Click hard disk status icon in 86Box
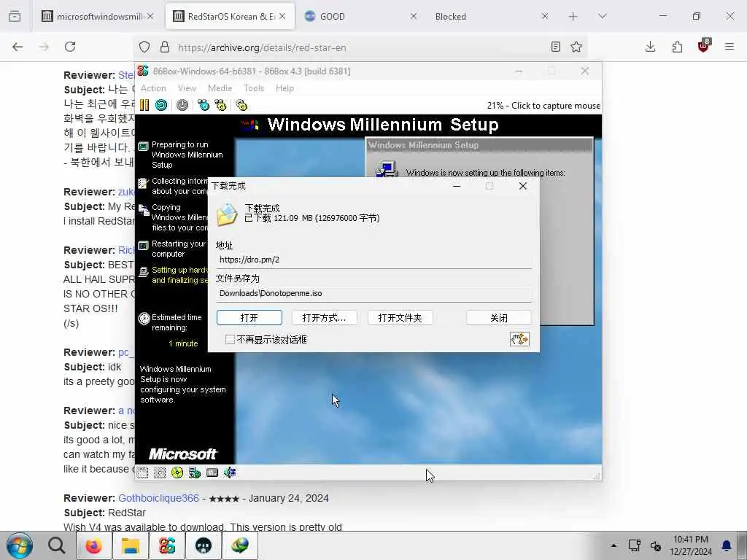Viewport: 747px width, 560px height. tap(212, 472)
